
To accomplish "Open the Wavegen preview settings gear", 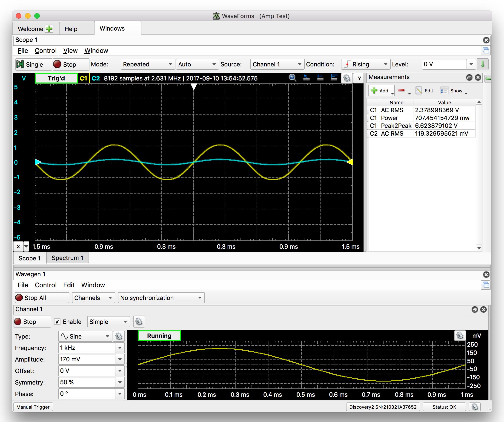I will 460,336.
